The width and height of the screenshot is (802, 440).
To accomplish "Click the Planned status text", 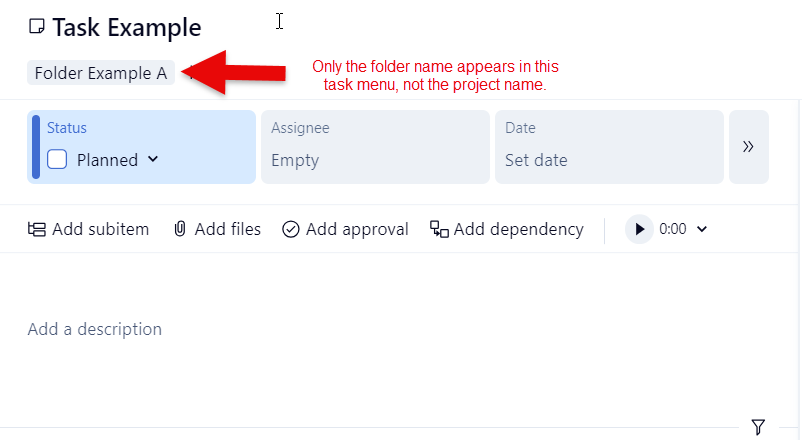I will (x=107, y=160).
